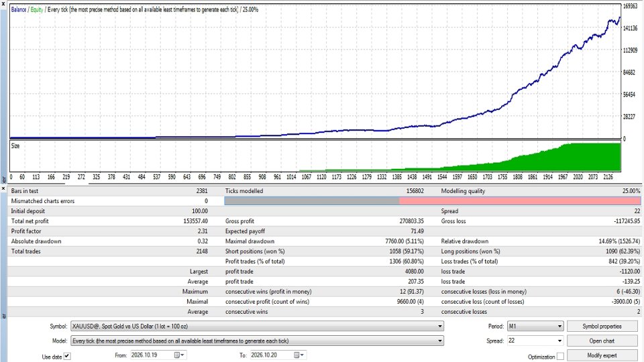Viewport: 644px width, 362px height.
Task: Select the chart axis value 169363
Action: [x=631, y=6]
